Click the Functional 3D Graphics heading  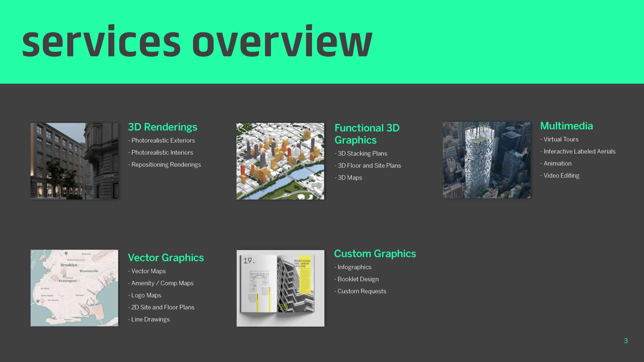coord(367,134)
